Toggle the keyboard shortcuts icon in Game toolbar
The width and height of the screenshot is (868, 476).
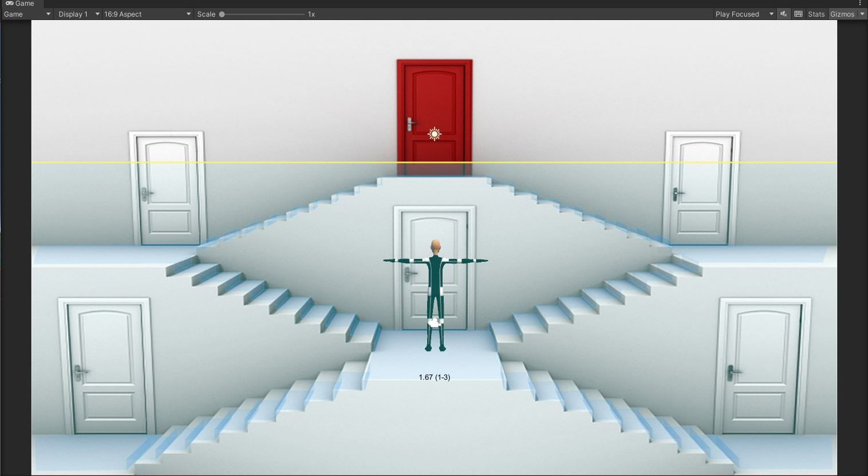click(x=798, y=14)
